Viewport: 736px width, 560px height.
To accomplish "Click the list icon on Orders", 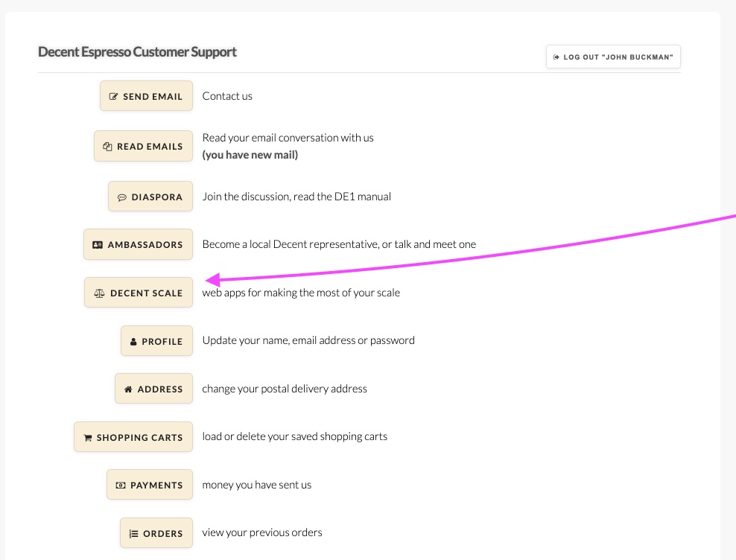I will (134, 534).
